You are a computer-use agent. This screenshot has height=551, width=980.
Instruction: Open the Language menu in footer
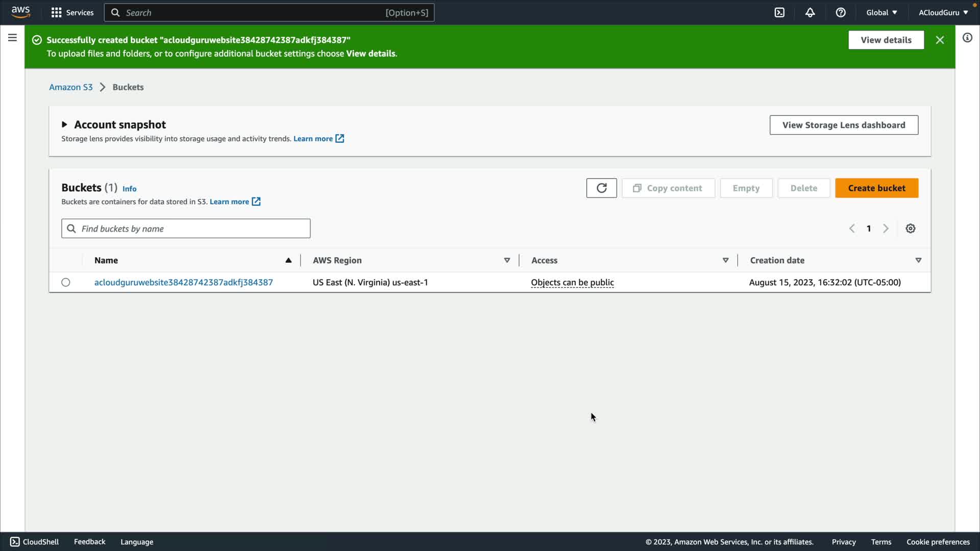click(x=137, y=542)
